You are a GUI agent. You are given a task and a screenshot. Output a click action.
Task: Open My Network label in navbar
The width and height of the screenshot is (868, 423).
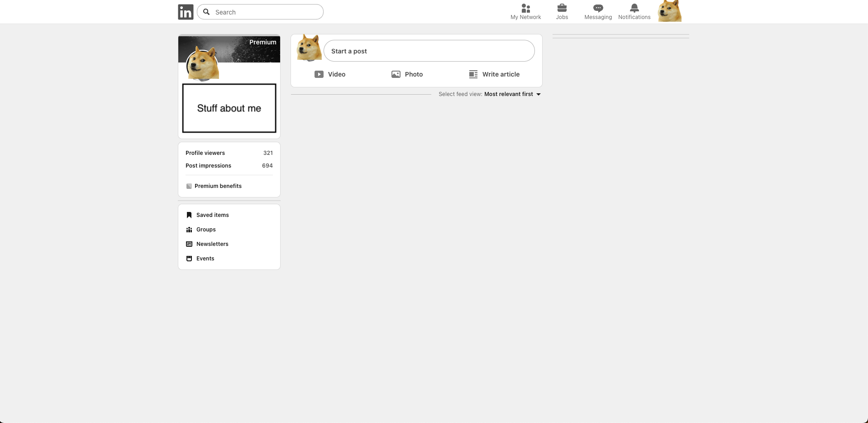(x=525, y=17)
